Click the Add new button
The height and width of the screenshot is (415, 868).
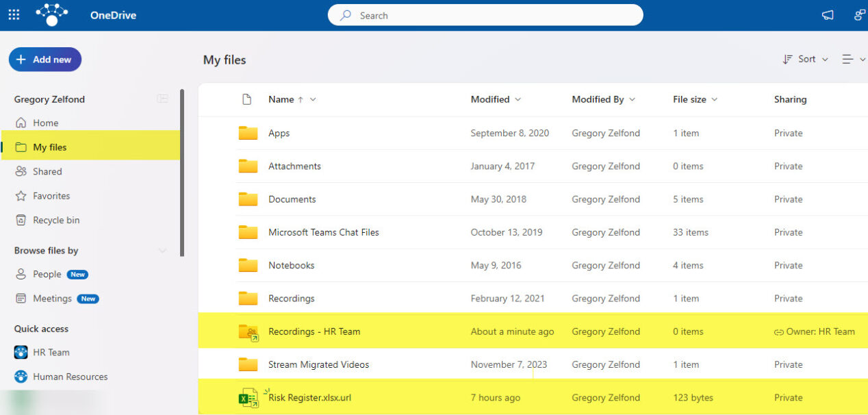pyautogui.click(x=45, y=60)
